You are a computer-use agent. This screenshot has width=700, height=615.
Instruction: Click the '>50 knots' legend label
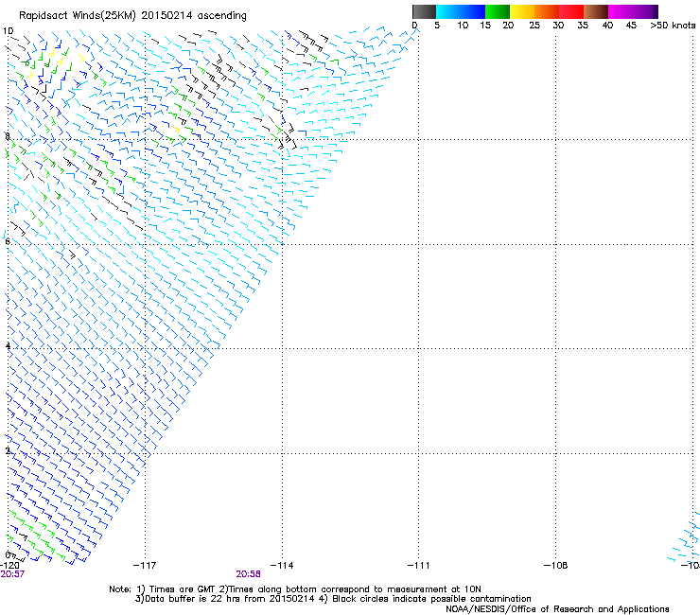pyautogui.click(x=673, y=26)
